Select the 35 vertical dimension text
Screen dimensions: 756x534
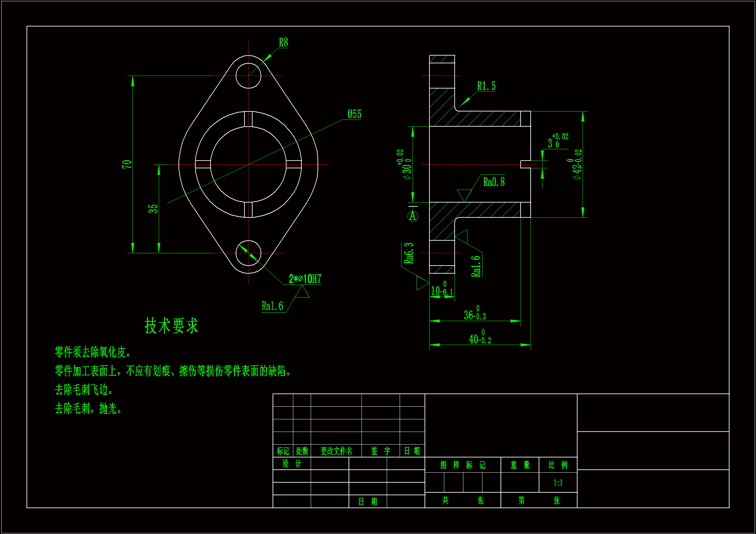click(x=153, y=209)
